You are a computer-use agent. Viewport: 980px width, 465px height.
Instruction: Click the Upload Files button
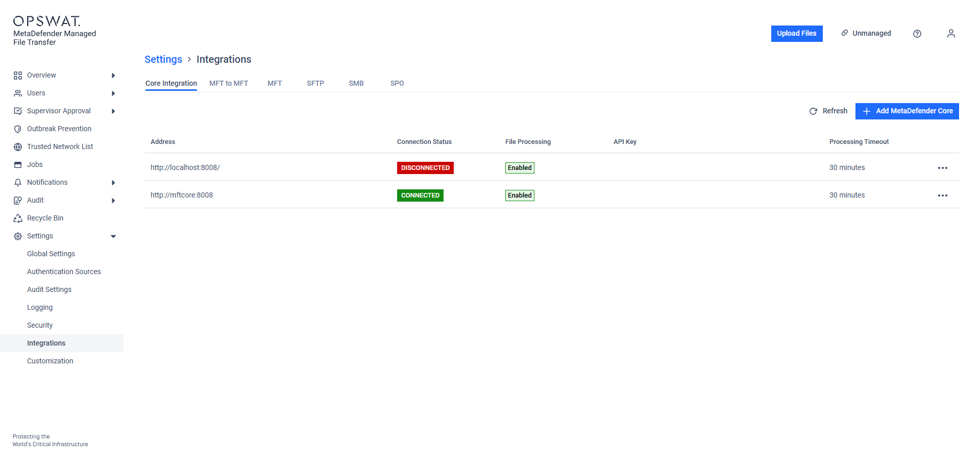click(797, 34)
